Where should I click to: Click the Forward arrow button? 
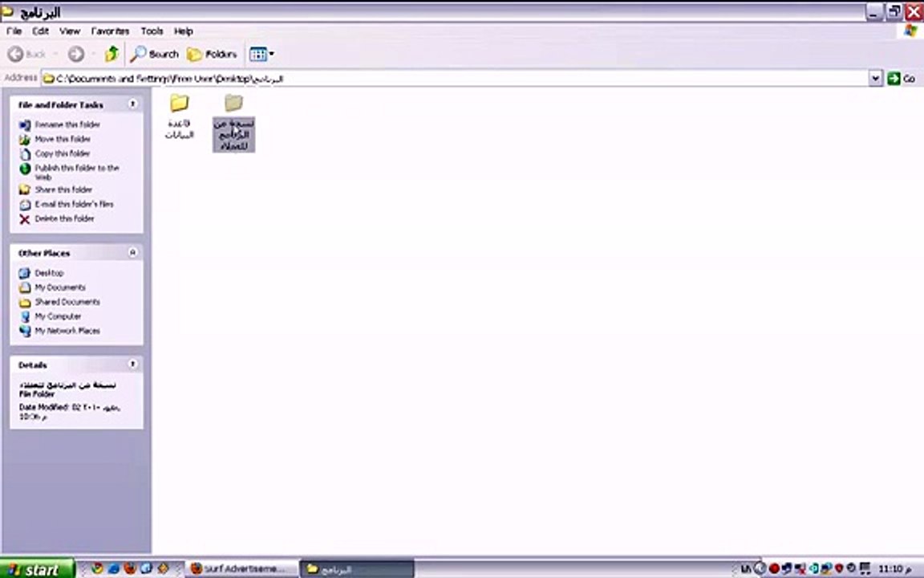point(75,55)
